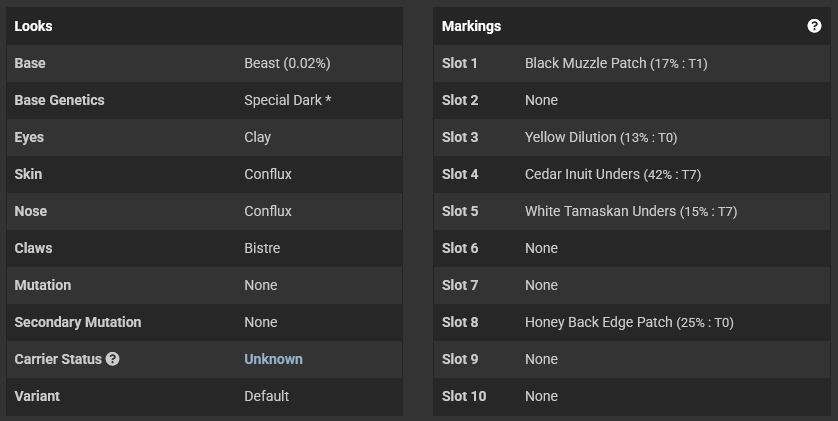
Task: Click the Clay eyes value
Action: [x=258, y=137]
